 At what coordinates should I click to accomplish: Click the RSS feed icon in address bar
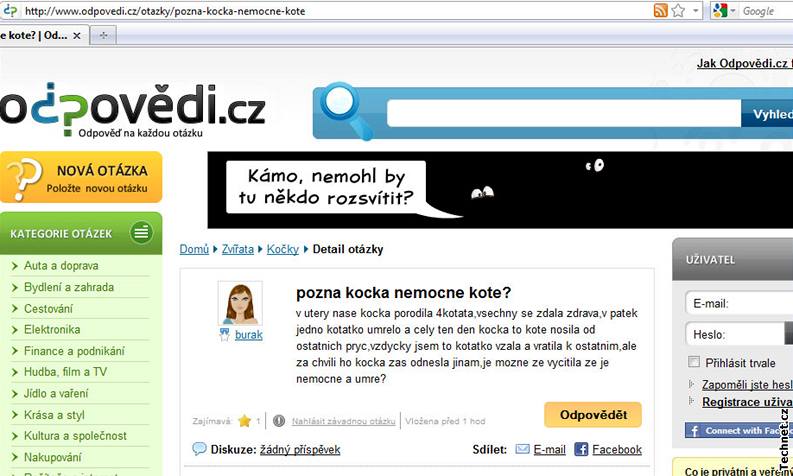[x=660, y=10]
